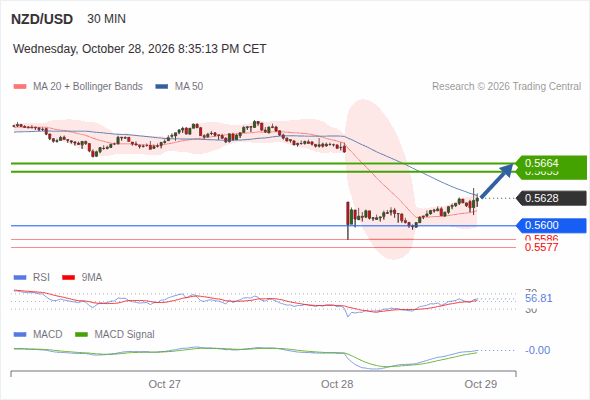This screenshot has width=590, height=400.
Task: Click the green 0.5664 resistance price tag
Action: click(x=550, y=164)
